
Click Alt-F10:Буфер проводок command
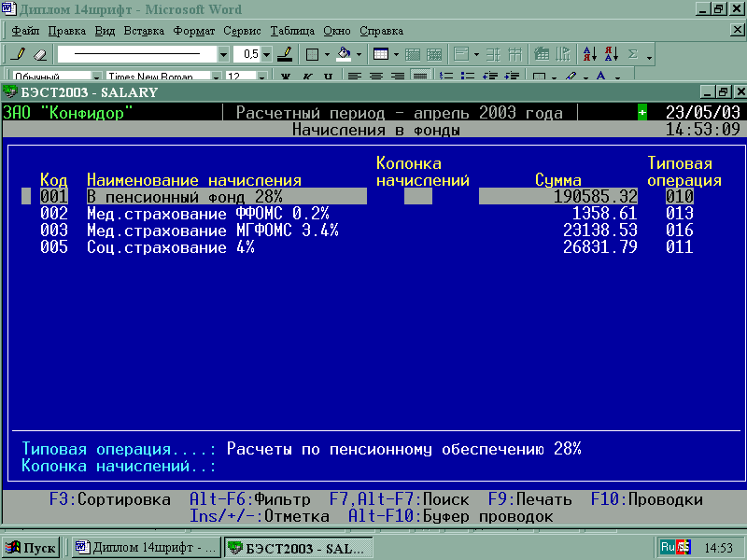click(x=451, y=517)
